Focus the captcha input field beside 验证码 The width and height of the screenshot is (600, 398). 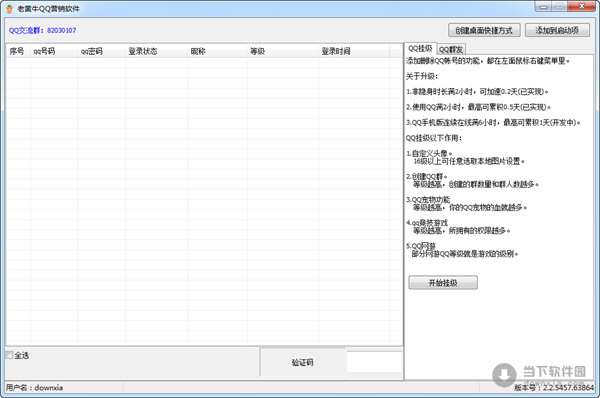[x=375, y=362]
